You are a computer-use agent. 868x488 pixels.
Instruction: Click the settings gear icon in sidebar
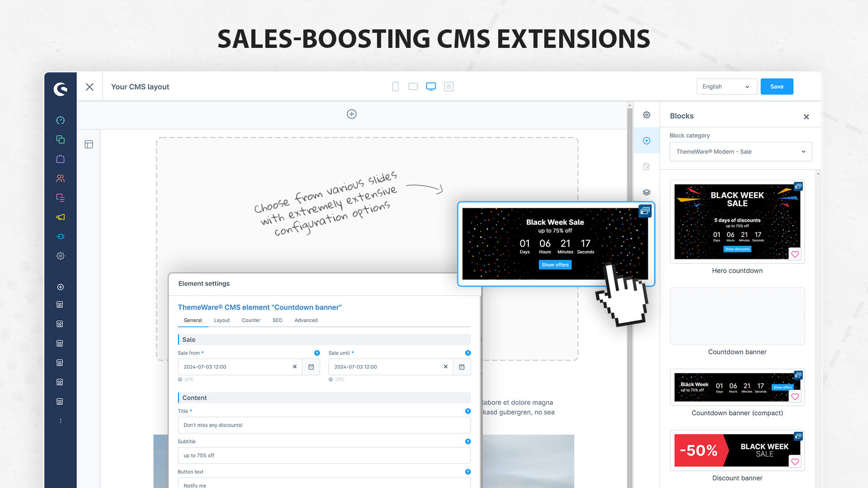(60, 256)
